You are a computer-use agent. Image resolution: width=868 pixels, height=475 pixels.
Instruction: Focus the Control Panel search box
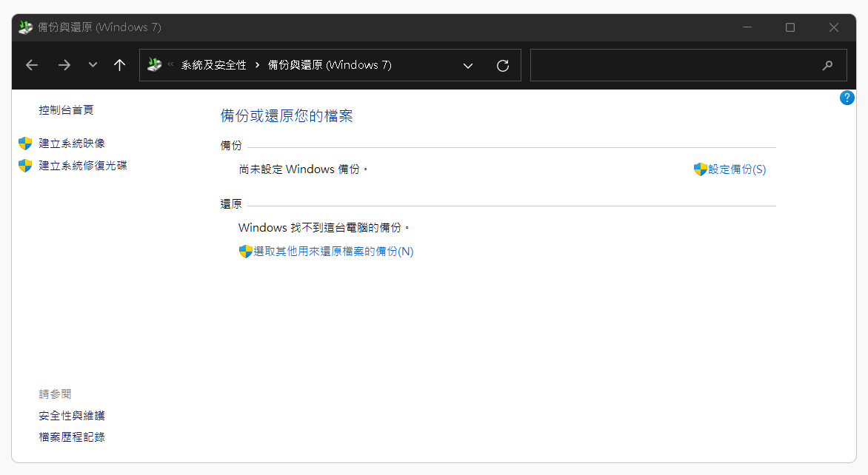[688, 65]
